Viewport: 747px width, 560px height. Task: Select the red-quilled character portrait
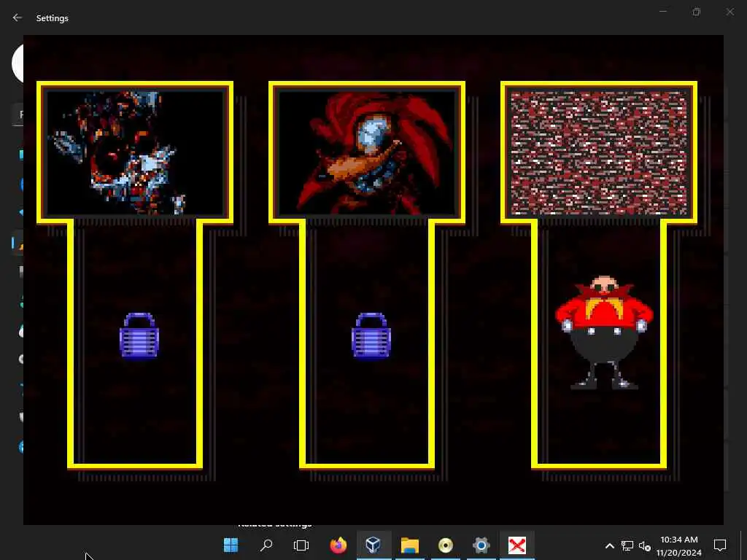pyautogui.click(x=367, y=152)
